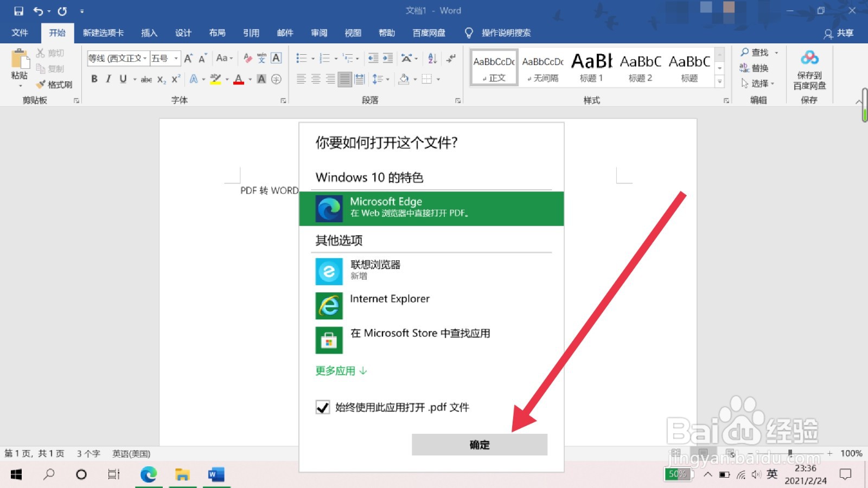Undo the last action
Screen dimensions: 868x488
(x=38, y=11)
